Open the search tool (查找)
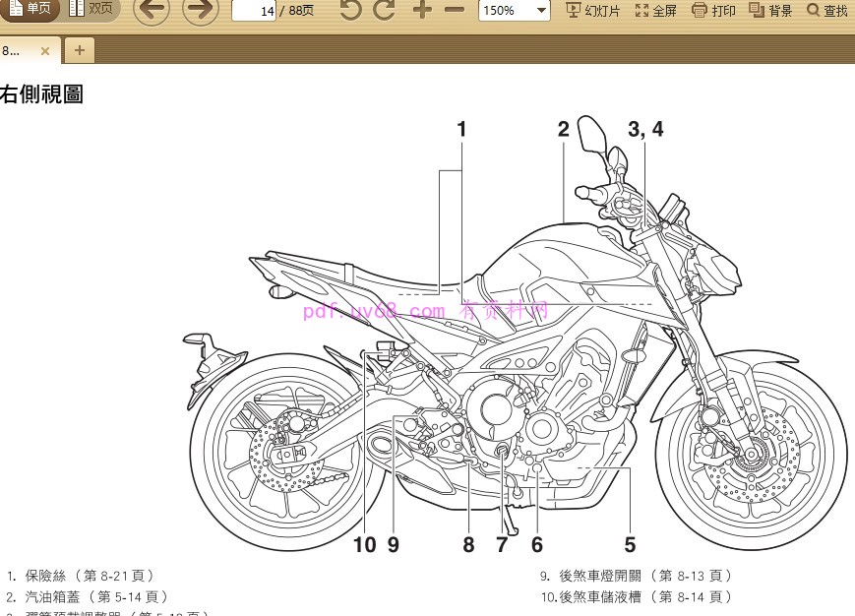This screenshot has height=616, width=855. [826, 11]
